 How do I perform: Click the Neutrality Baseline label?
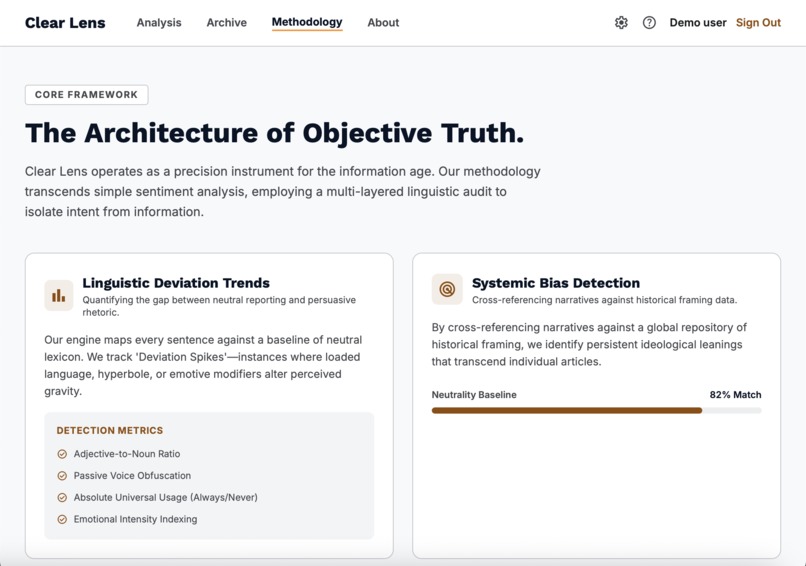pos(474,395)
